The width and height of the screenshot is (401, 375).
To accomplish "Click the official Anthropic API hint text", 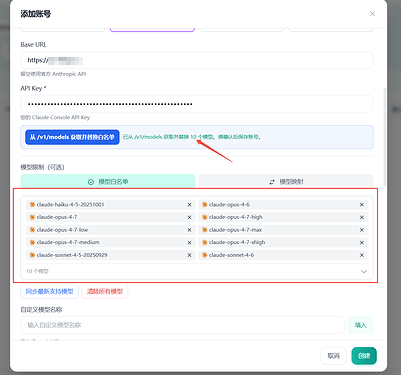I will pyautogui.click(x=53, y=74).
